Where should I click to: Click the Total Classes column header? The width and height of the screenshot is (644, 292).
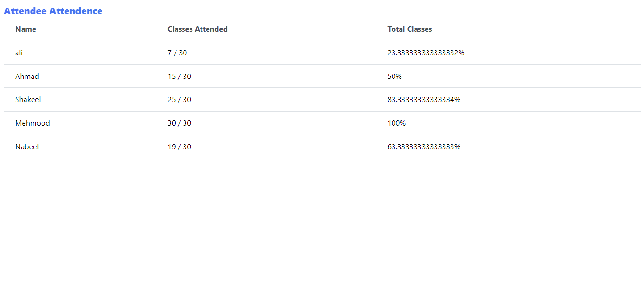click(x=410, y=29)
